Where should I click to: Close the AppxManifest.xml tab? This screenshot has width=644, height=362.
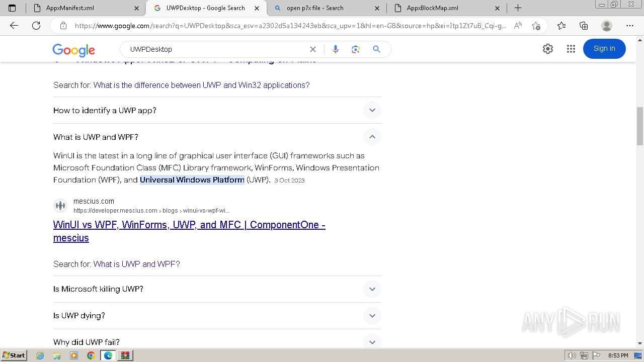137,8
